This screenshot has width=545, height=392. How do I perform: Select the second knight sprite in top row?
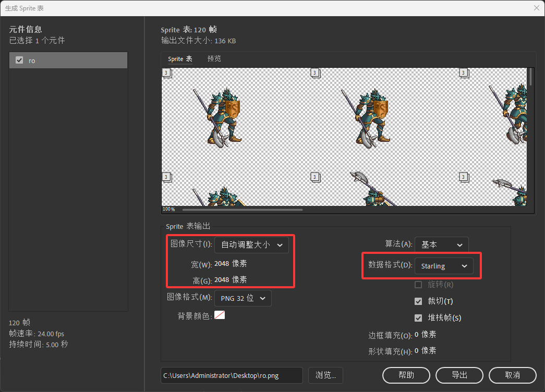click(x=368, y=116)
